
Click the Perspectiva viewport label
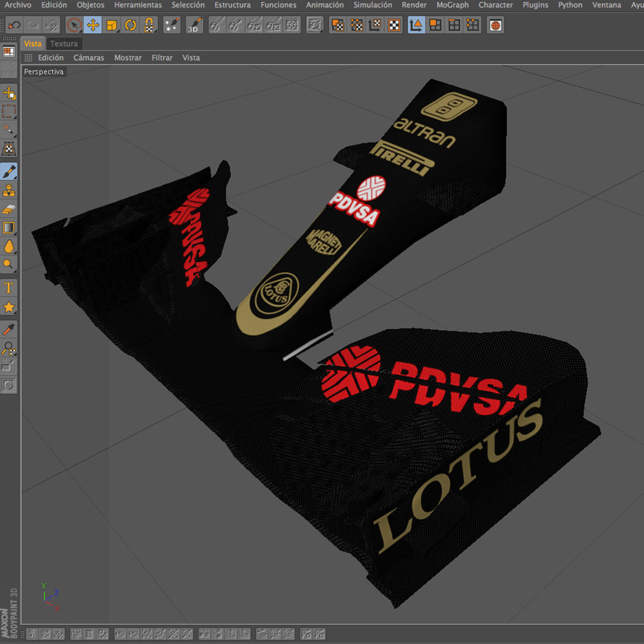point(43,71)
